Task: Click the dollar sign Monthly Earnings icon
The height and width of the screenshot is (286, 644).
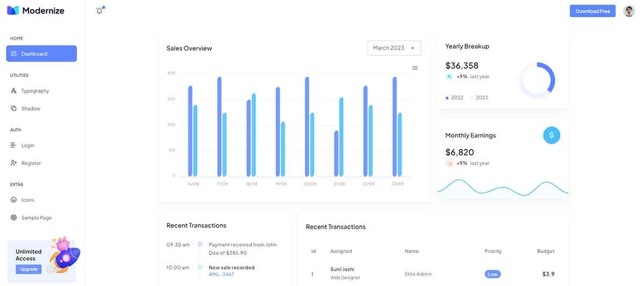Action: [x=552, y=135]
